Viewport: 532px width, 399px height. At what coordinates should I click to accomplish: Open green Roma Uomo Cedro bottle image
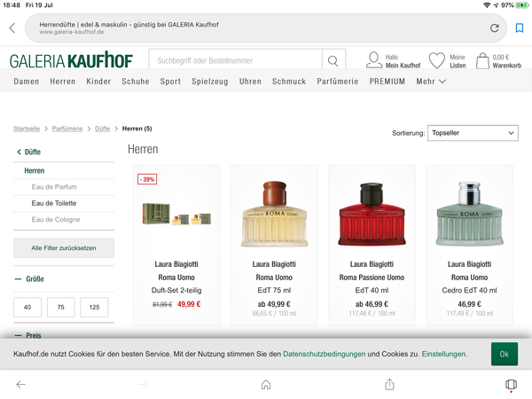point(470,214)
